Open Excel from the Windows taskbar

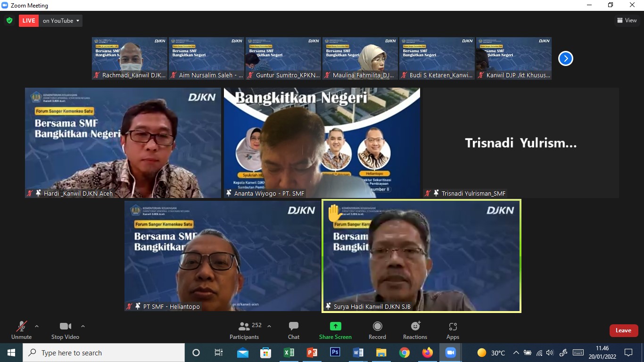point(289,353)
